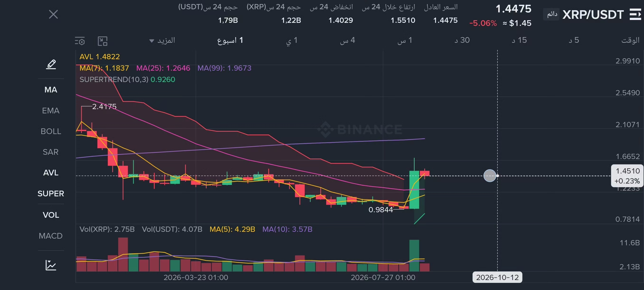Open the XRP/USDT pair list menu icon
This screenshot has width=644, height=290.
635,14
